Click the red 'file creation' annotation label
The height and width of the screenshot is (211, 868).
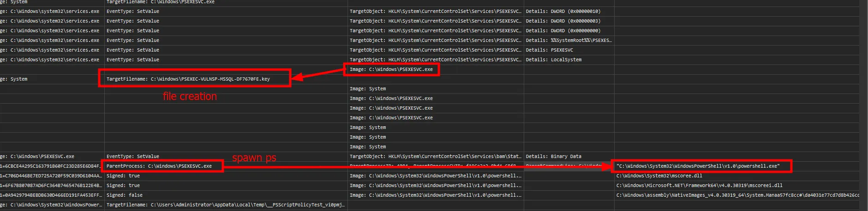tap(190, 96)
